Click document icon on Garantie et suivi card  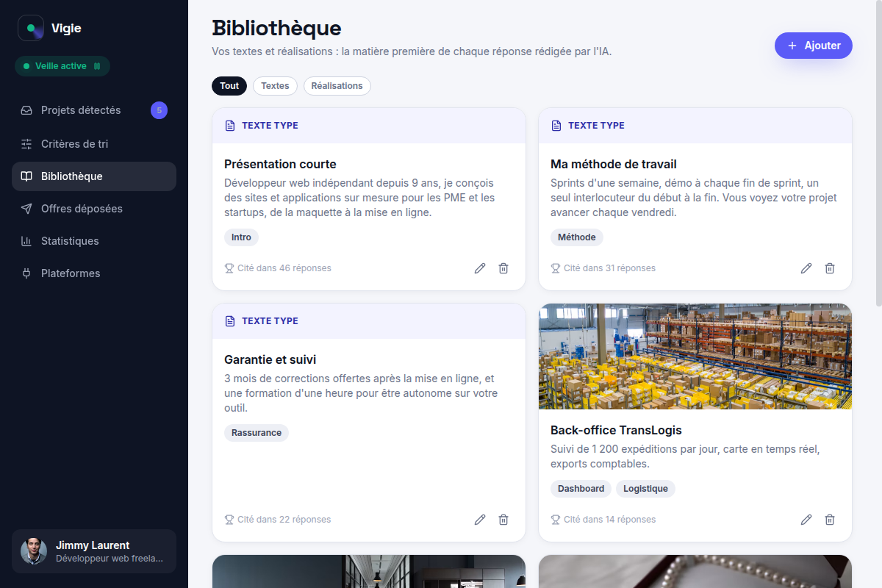230,321
